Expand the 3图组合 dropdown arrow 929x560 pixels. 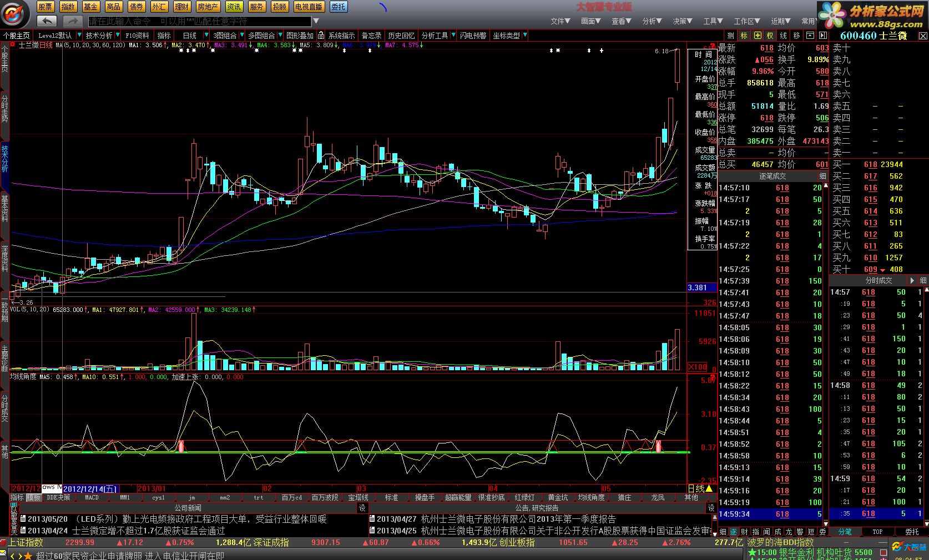pos(242,36)
